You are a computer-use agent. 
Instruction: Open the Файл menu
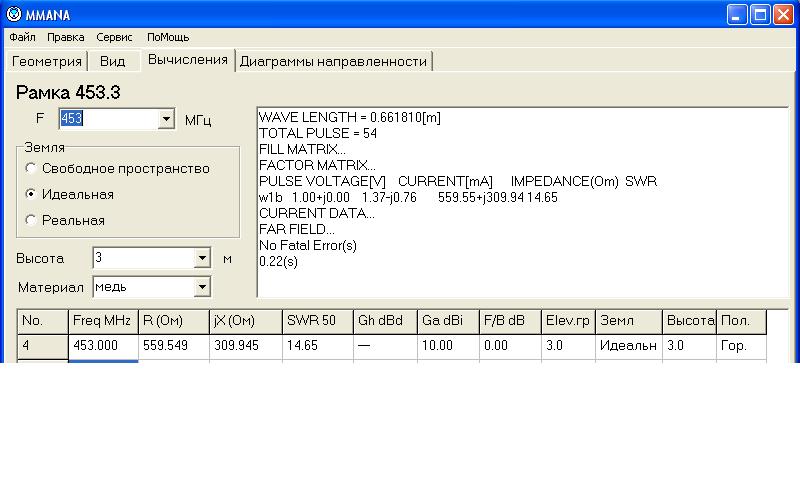click(23, 37)
